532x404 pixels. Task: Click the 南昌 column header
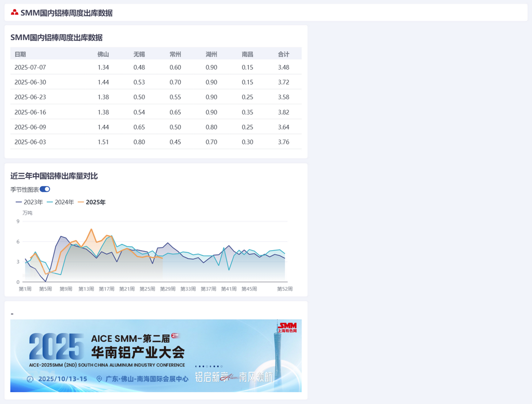(247, 54)
